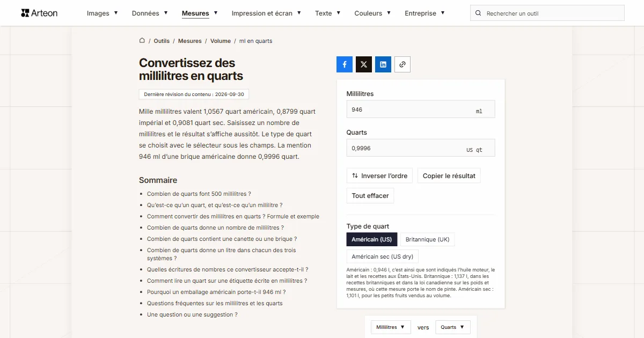This screenshot has width=644, height=338.
Task: Click the 'Sommaire' heading
Action: point(158,180)
